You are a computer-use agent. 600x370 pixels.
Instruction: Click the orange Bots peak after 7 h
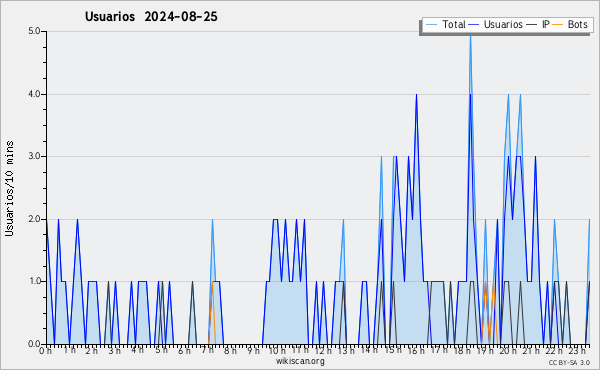212,283
